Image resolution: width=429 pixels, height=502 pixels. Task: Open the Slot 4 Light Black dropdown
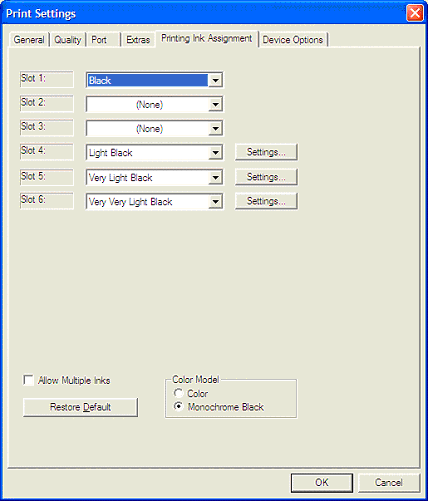point(215,153)
